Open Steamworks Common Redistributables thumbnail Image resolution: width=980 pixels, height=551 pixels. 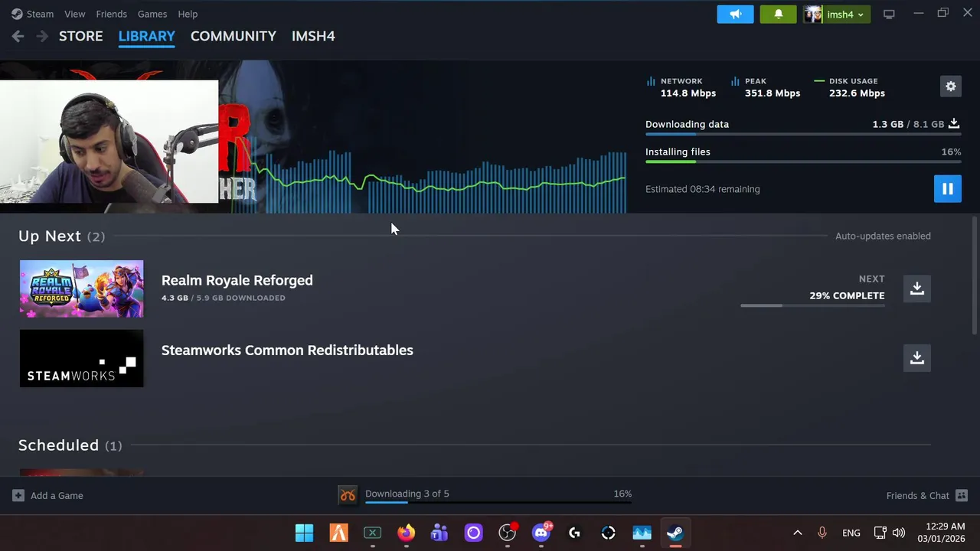pos(81,358)
